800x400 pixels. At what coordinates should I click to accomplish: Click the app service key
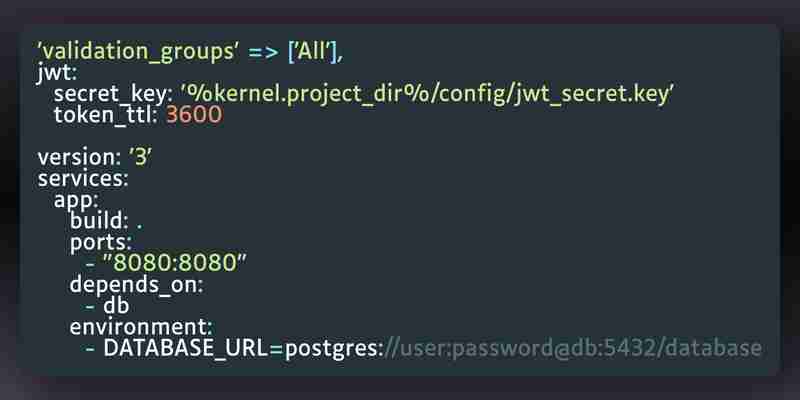76,201
